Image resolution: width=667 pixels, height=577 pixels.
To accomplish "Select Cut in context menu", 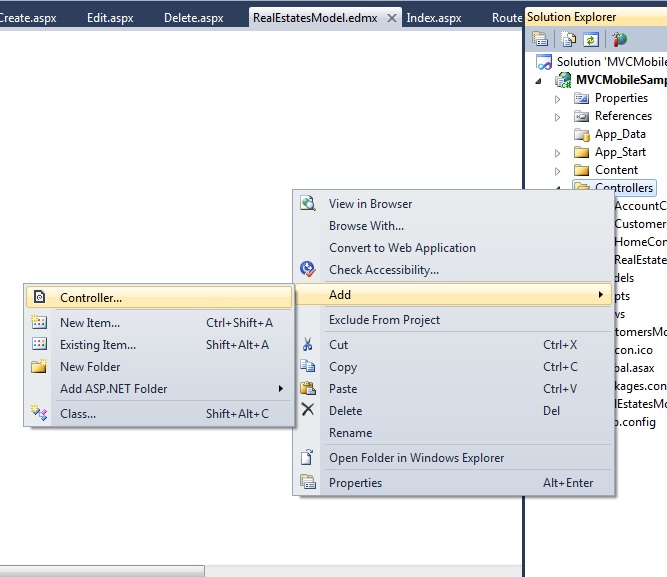I will pyautogui.click(x=453, y=345).
